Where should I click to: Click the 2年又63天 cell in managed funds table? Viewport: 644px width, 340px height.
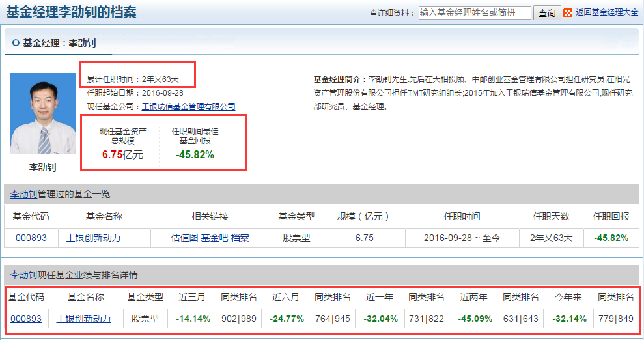[x=551, y=238]
